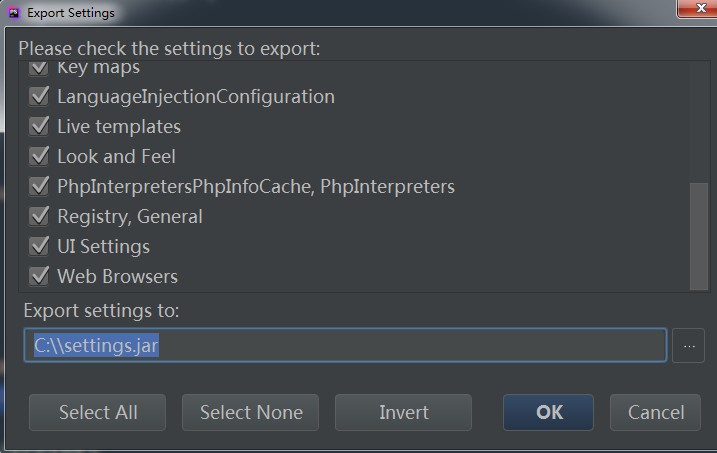The width and height of the screenshot is (717, 453).
Task: Confirm export with OK button
Action: 548,412
